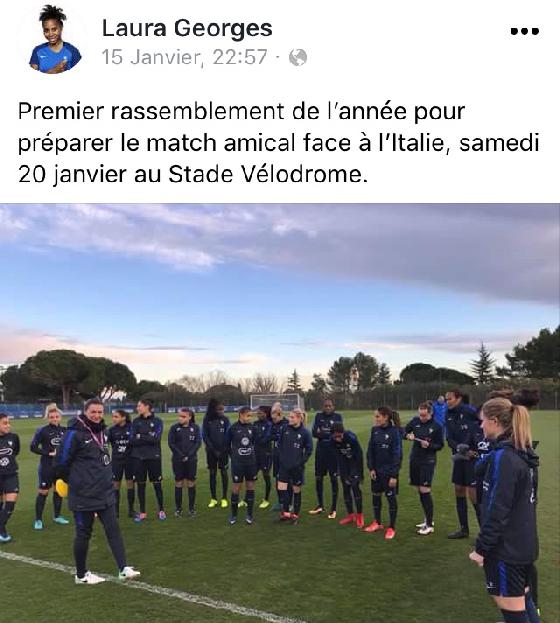This screenshot has width=560, height=623.
Task: Open the team training photo
Action: pos(280,413)
